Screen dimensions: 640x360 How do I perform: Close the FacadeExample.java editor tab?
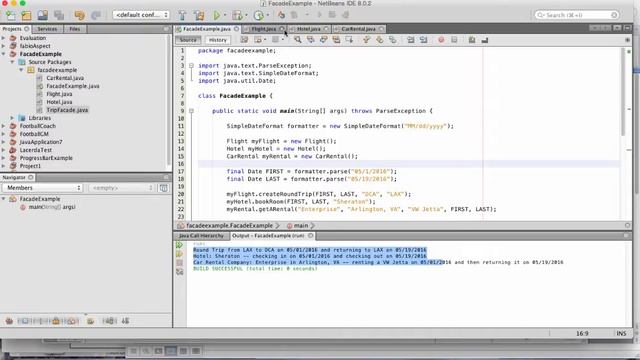pyautogui.click(x=236, y=29)
